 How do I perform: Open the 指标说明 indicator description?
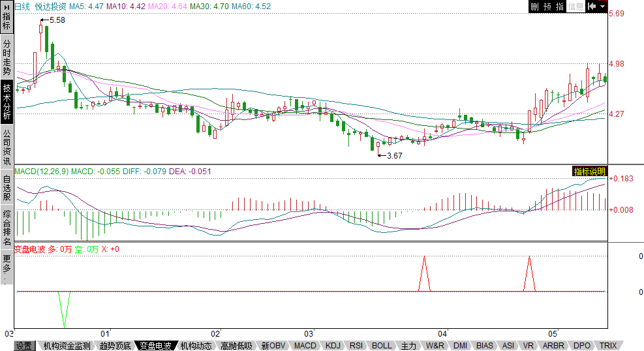coord(589,172)
